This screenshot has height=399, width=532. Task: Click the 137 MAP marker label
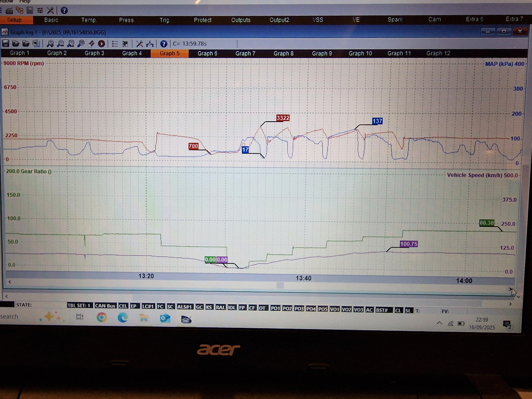377,121
